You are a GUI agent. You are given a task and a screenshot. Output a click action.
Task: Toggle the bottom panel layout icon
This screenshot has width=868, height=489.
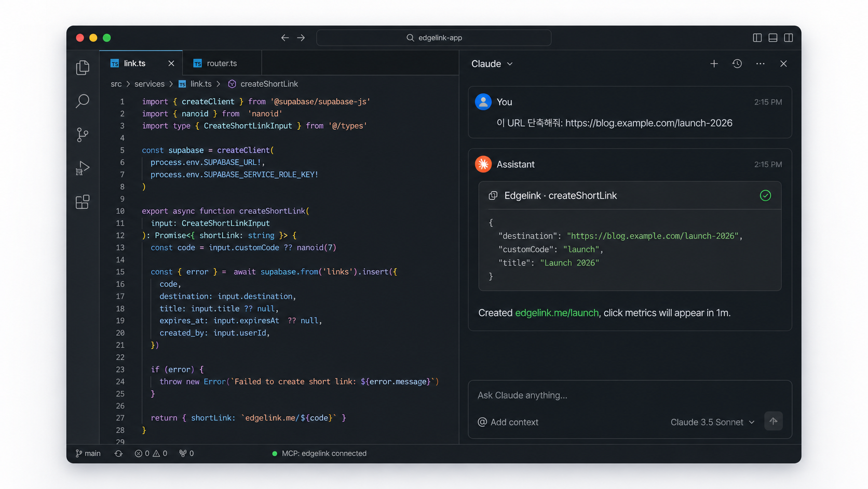773,37
